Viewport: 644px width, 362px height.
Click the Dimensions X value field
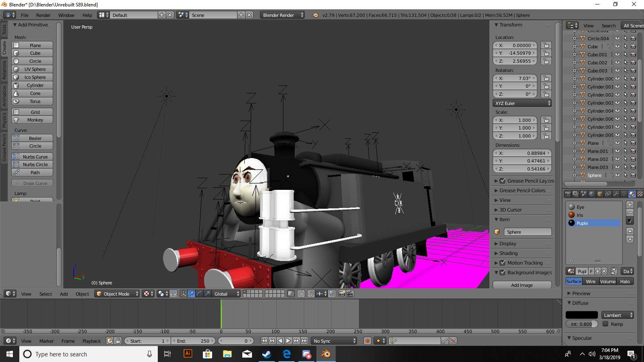coord(522,153)
